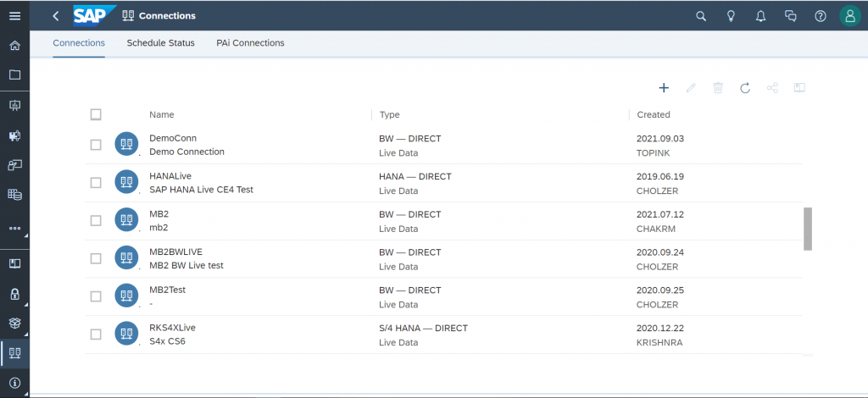
Task: Select the creator 'TOPINK' text
Action: coord(654,152)
